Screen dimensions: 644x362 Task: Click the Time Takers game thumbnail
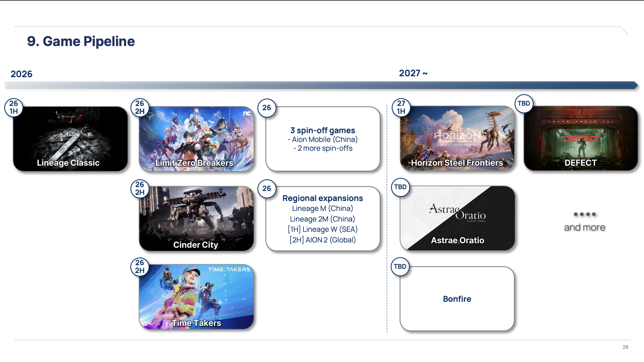(x=196, y=297)
